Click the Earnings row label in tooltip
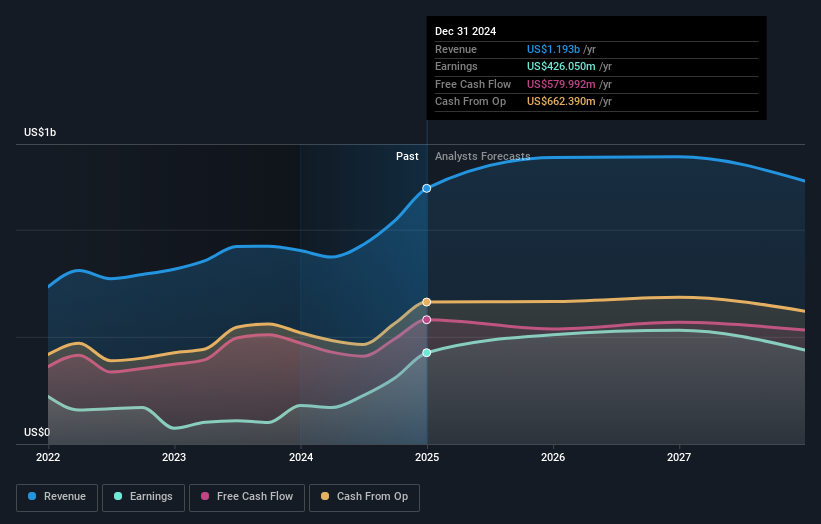The width and height of the screenshot is (821, 524). click(456, 66)
